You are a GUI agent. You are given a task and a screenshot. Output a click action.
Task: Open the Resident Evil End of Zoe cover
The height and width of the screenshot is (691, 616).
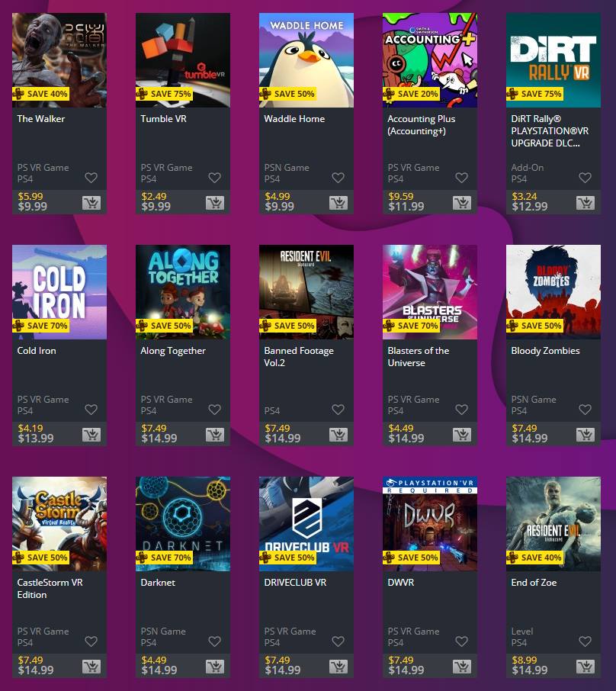coord(553,523)
